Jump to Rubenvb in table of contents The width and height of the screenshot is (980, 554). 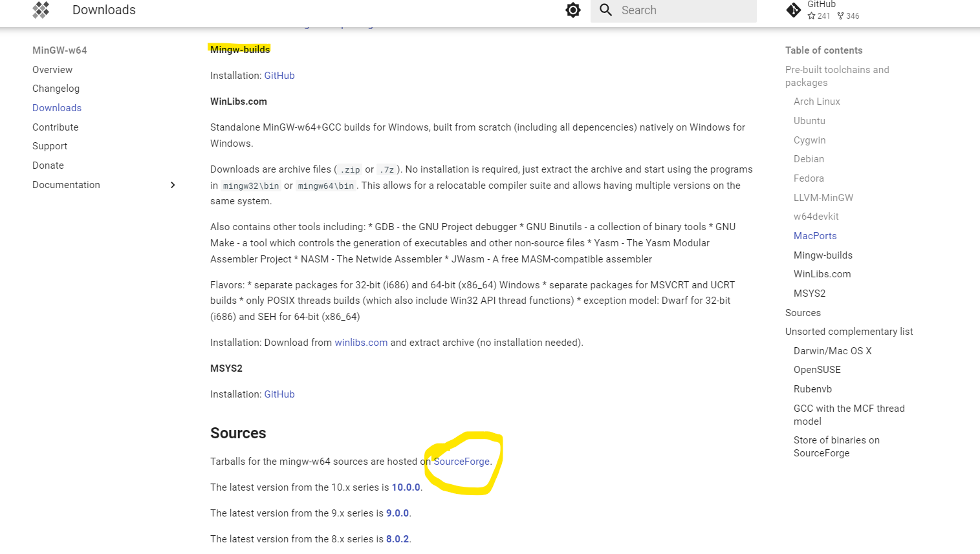pyautogui.click(x=812, y=389)
